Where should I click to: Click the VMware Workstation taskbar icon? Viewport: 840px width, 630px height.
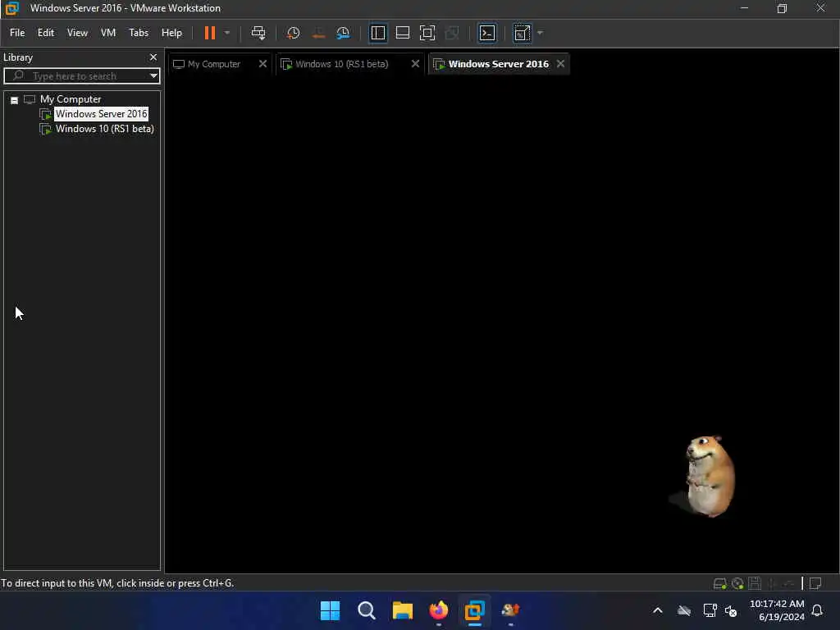pyautogui.click(x=475, y=610)
